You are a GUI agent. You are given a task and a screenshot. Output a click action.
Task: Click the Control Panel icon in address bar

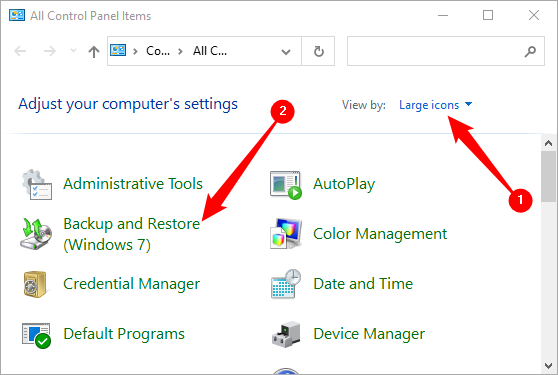pyautogui.click(x=118, y=50)
